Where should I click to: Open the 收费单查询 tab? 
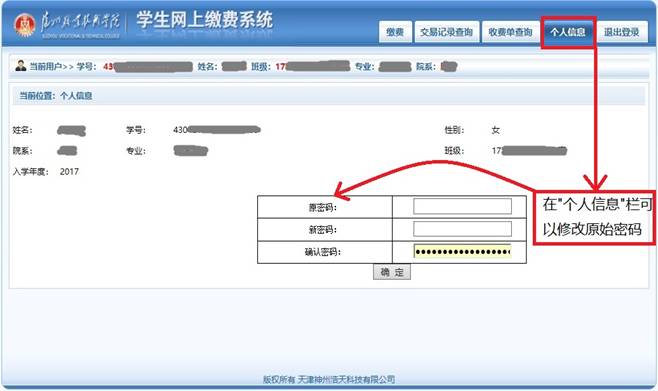point(510,32)
